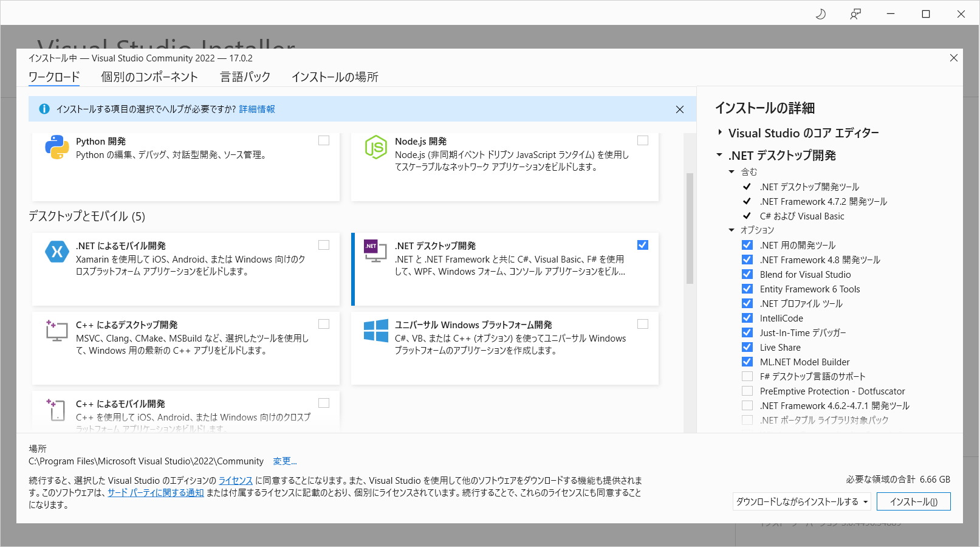Screen dimensions: 980x547
Task: Click the 変更... location link
Action: pyautogui.click(x=284, y=461)
